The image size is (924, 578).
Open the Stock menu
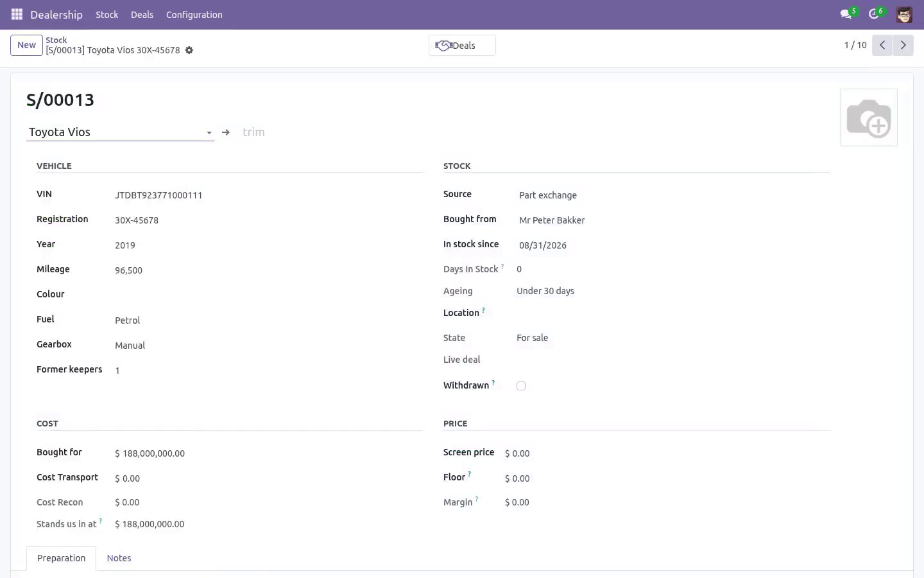[x=107, y=14]
